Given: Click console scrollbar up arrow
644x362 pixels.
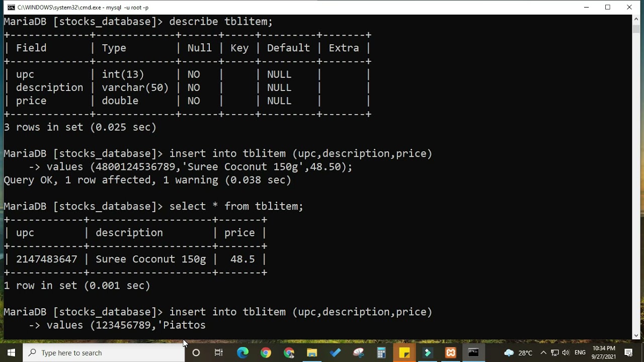Looking at the screenshot, I should point(636,19).
